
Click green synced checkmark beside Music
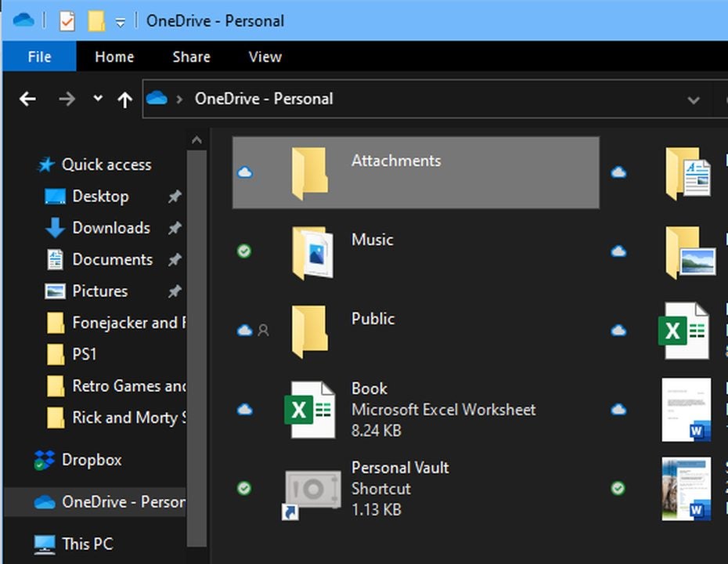(244, 251)
